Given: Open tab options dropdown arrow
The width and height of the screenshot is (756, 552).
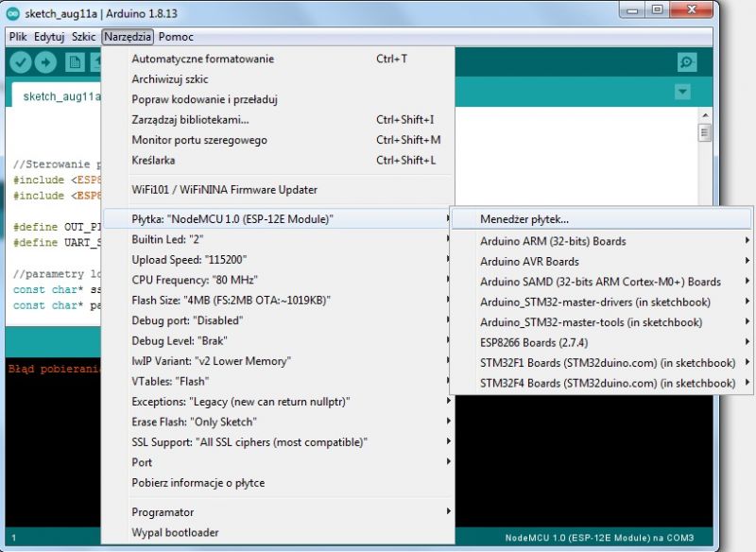Looking at the screenshot, I should click(682, 91).
